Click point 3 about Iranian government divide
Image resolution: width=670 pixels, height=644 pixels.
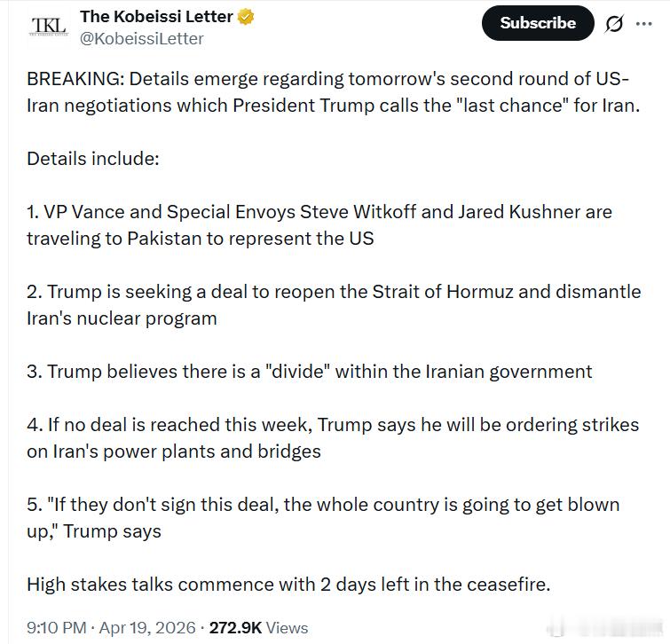(x=309, y=371)
